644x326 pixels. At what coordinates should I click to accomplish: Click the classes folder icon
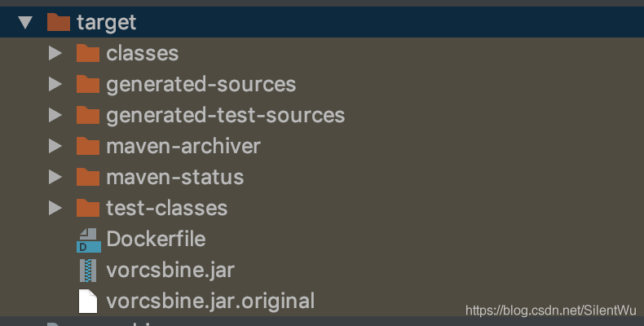pyautogui.click(x=87, y=54)
